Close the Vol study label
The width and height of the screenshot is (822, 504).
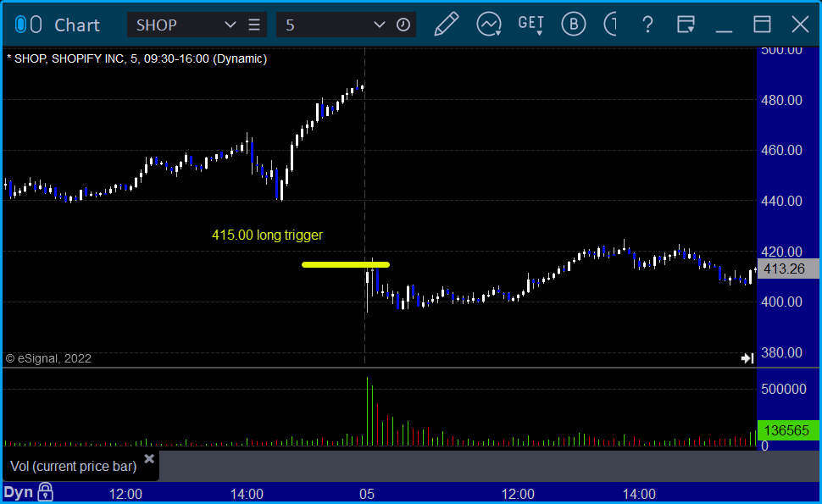pyautogui.click(x=149, y=459)
